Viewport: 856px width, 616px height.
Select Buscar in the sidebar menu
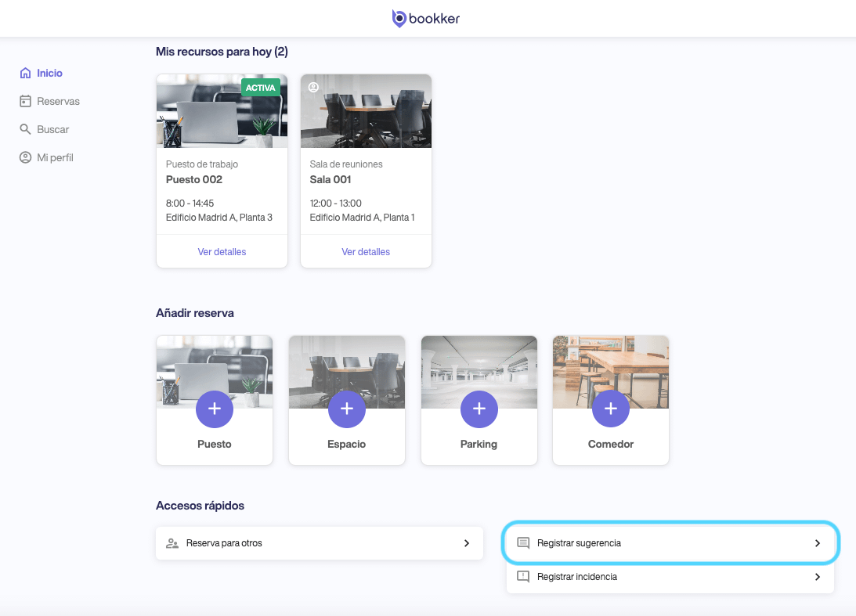point(52,129)
